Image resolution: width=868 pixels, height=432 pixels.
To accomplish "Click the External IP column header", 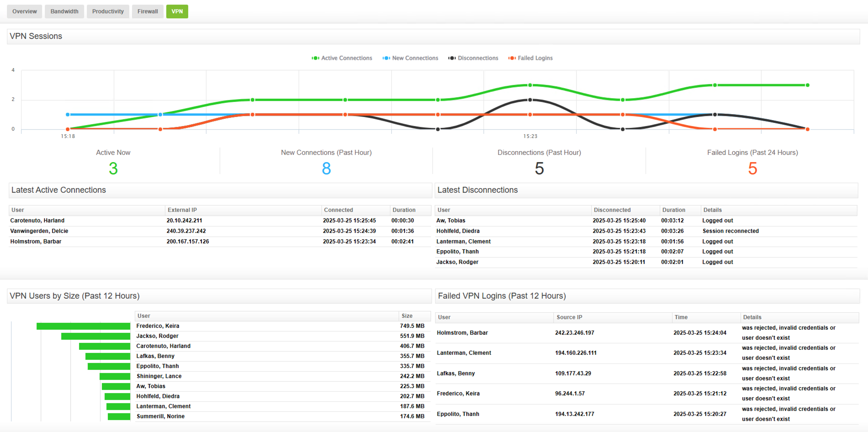I will pyautogui.click(x=182, y=210).
